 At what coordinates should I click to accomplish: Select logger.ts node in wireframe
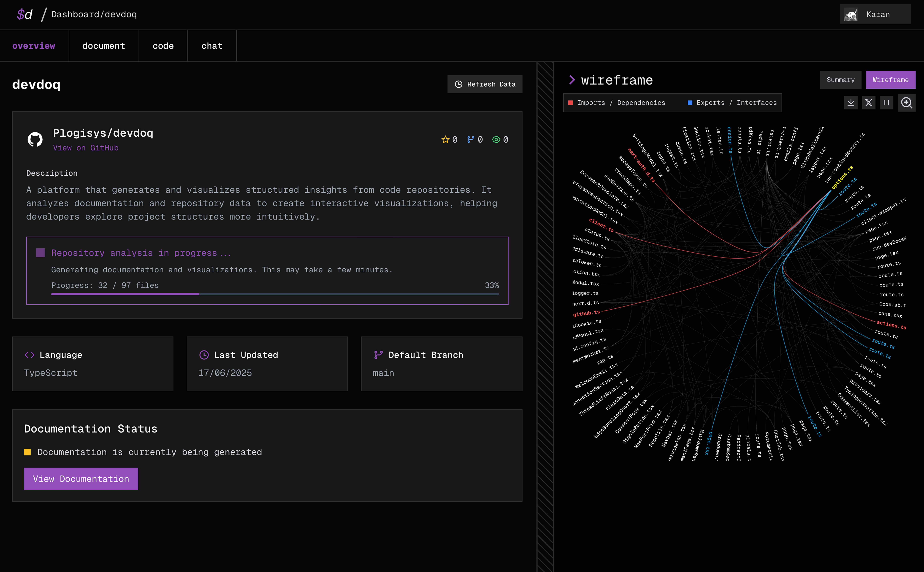click(x=585, y=293)
